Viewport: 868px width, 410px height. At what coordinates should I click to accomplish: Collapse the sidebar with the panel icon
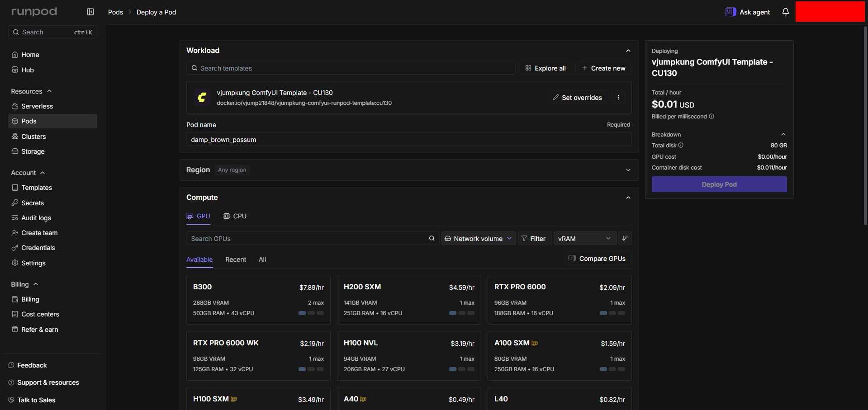coord(90,12)
